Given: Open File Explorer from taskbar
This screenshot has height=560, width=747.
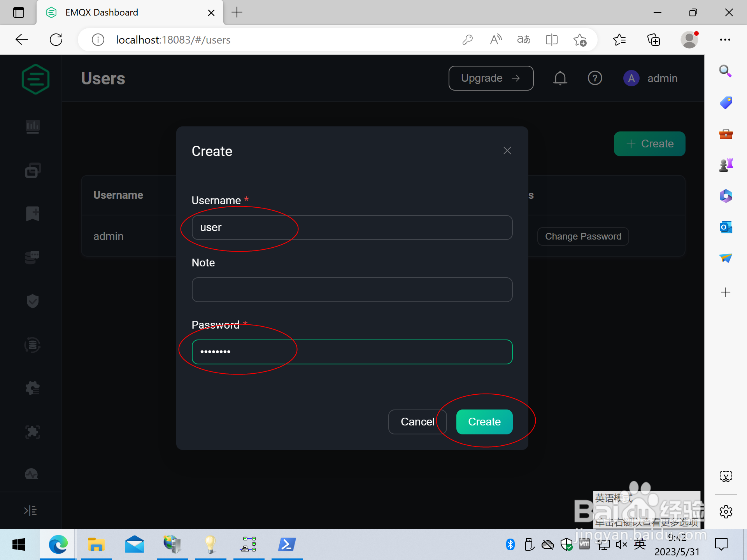Looking at the screenshot, I should [96, 544].
